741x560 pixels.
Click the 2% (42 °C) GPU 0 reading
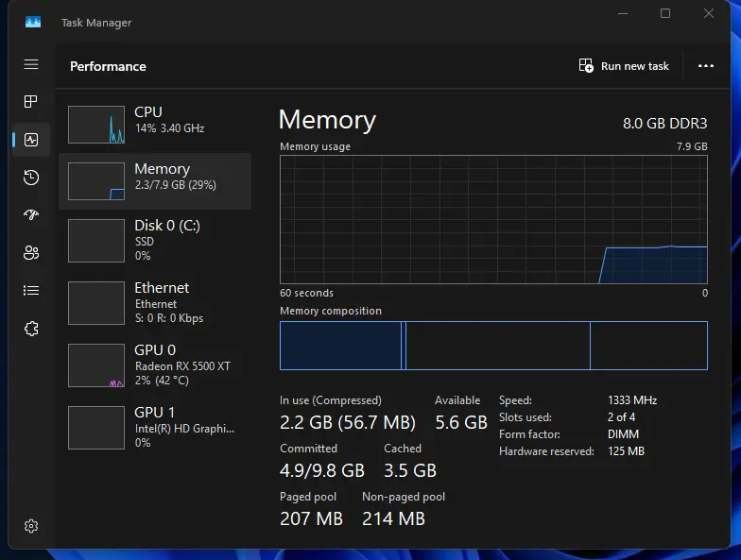[162, 381]
